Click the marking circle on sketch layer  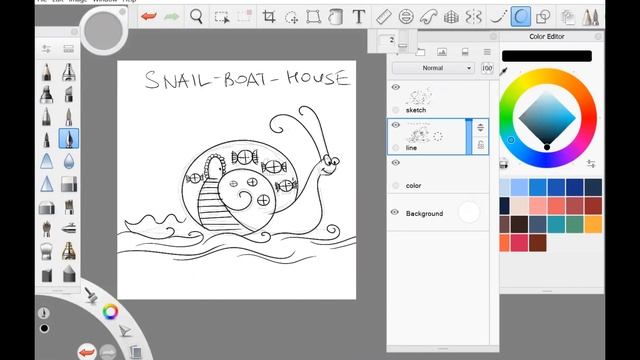[x=396, y=110]
